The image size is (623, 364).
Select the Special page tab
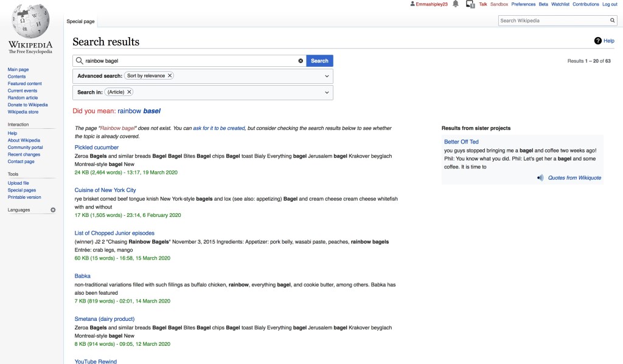[x=80, y=21]
